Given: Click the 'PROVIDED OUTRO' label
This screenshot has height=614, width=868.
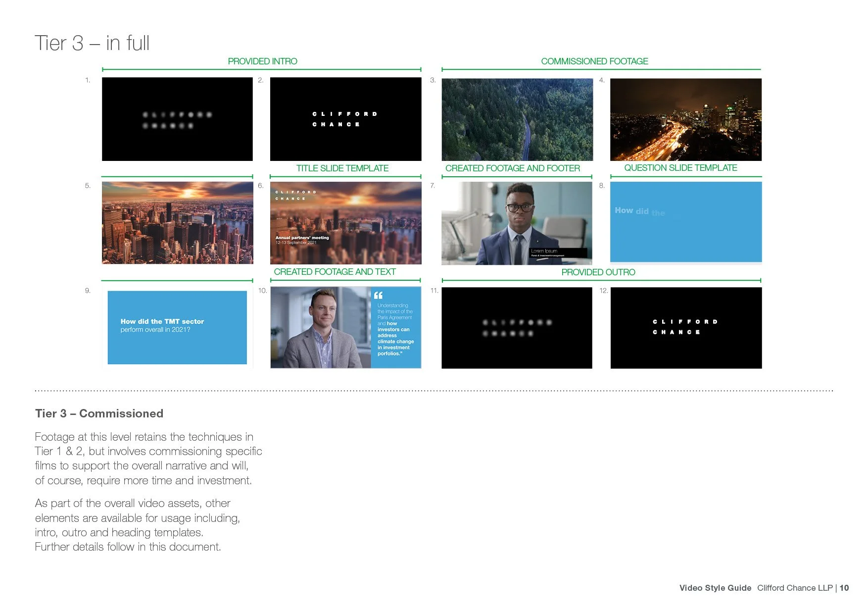Looking at the screenshot, I should [598, 272].
